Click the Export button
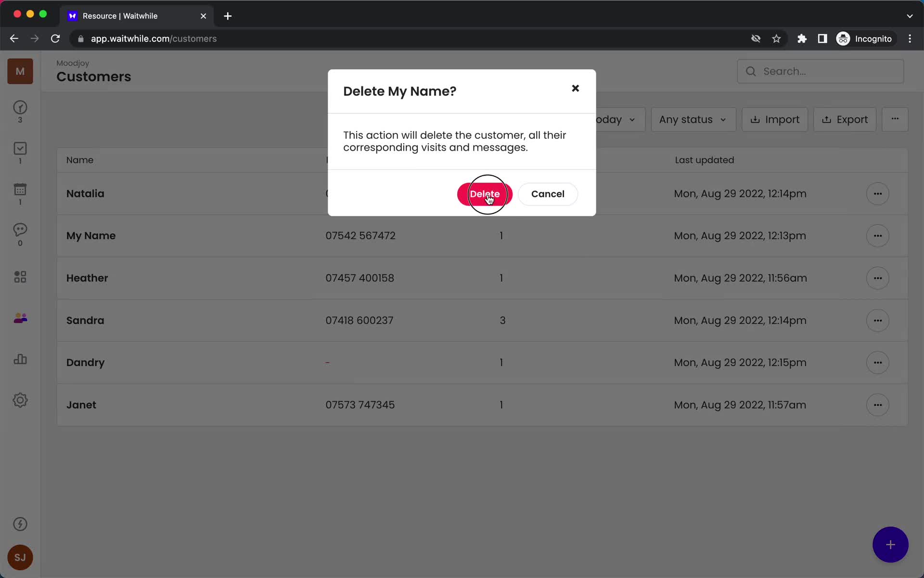Viewport: 924px width, 578px height. (845, 119)
